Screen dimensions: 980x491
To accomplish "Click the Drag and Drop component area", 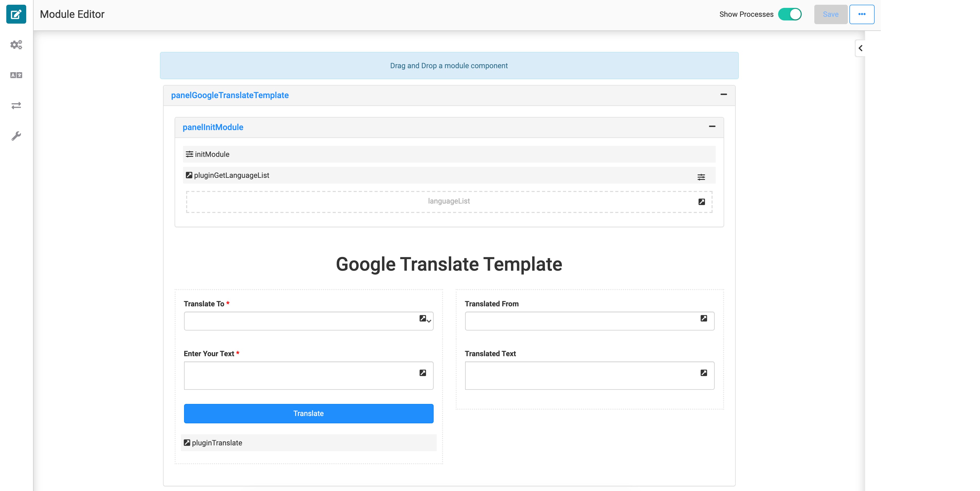I will tap(449, 66).
